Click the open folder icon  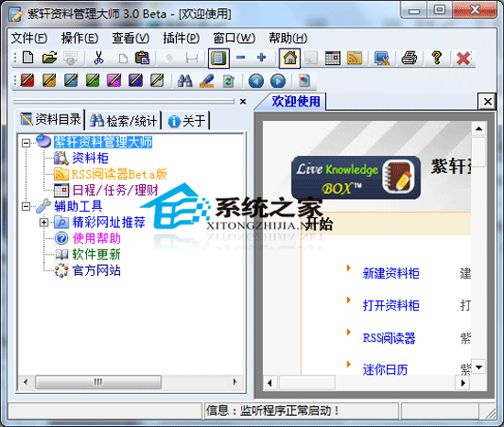49,58
